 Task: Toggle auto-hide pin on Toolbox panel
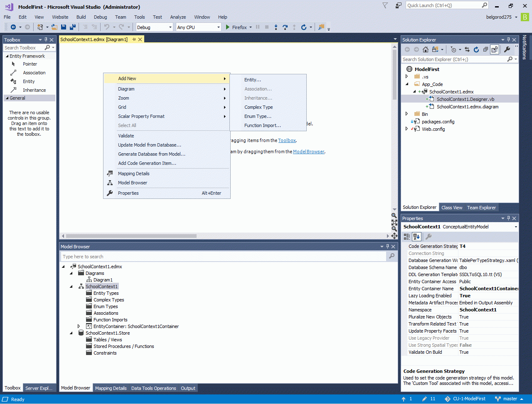tap(46, 40)
